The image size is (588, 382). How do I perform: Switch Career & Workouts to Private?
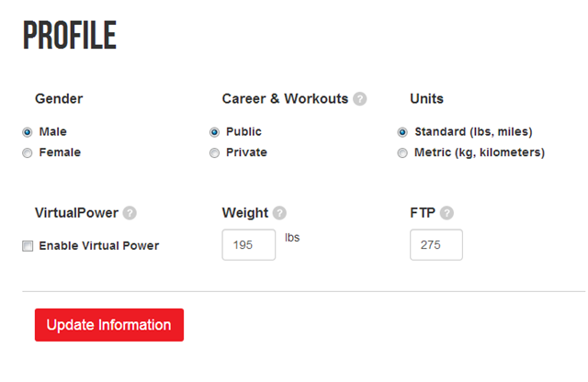(x=214, y=153)
